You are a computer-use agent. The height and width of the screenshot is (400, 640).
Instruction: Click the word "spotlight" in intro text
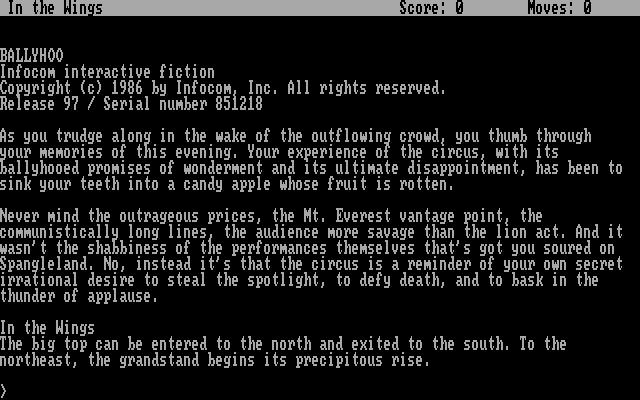click(x=287, y=280)
